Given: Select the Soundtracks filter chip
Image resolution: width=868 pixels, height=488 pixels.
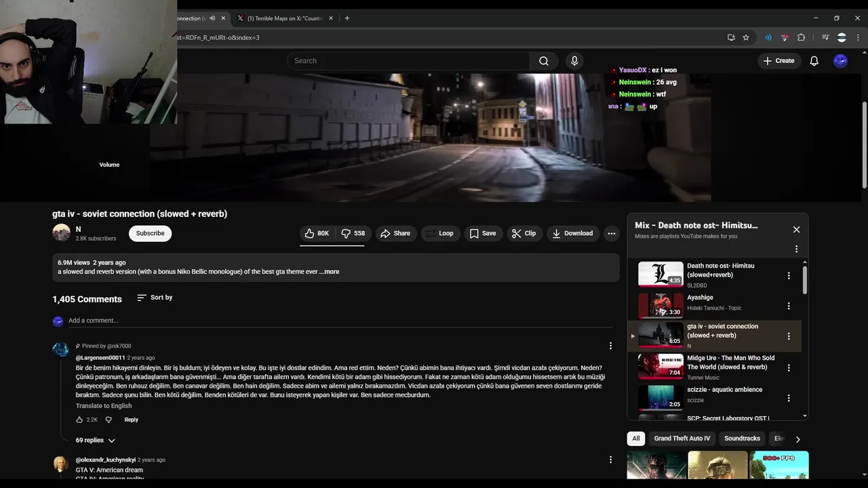Looking at the screenshot, I should pyautogui.click(x=742, y=439).
